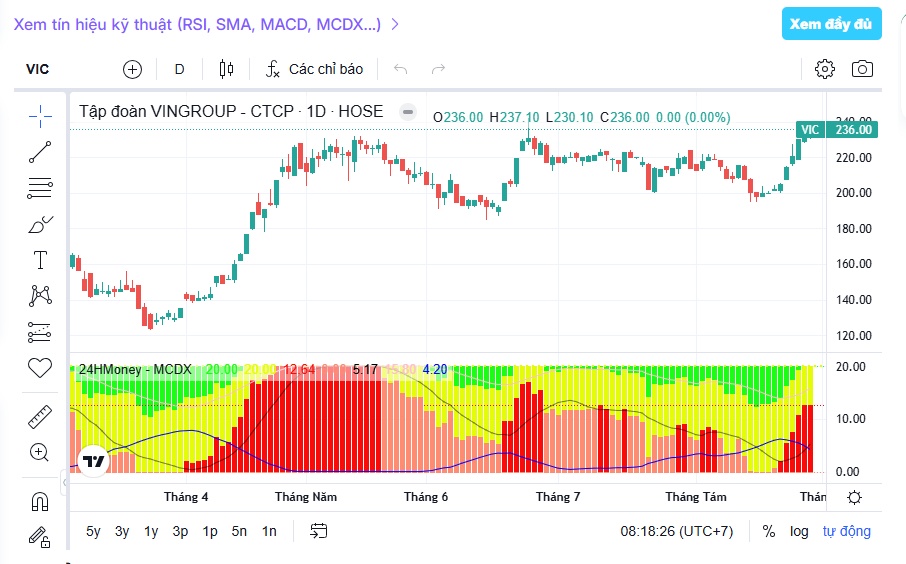Viewport: 906px width, 564px height.
Task: Select the Text annotation tool
Action: pos(40,260)
